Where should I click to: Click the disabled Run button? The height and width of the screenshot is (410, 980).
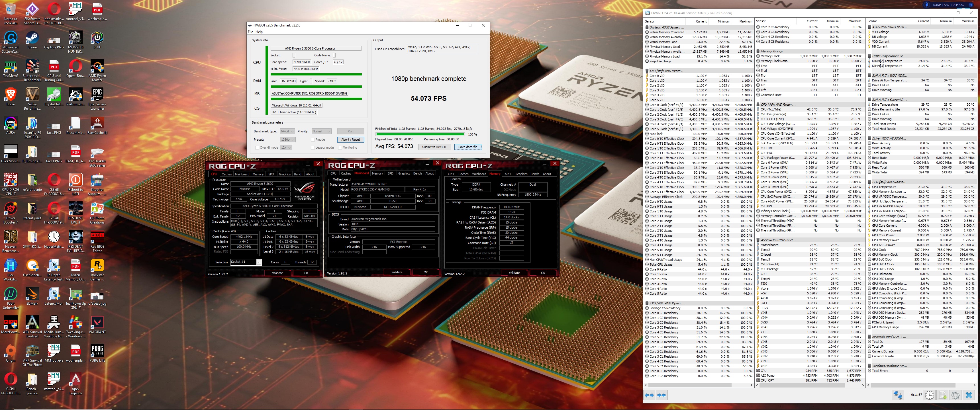[x=350, y=131]
